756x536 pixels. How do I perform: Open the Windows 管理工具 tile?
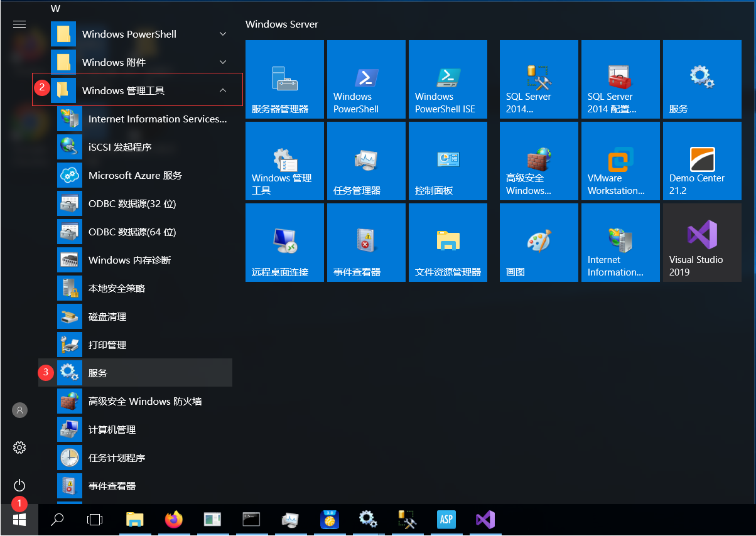coord(284,161)
